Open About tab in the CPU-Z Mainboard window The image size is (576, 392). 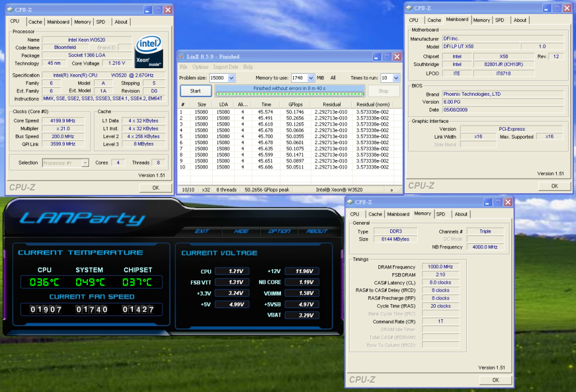coord(520,20)
